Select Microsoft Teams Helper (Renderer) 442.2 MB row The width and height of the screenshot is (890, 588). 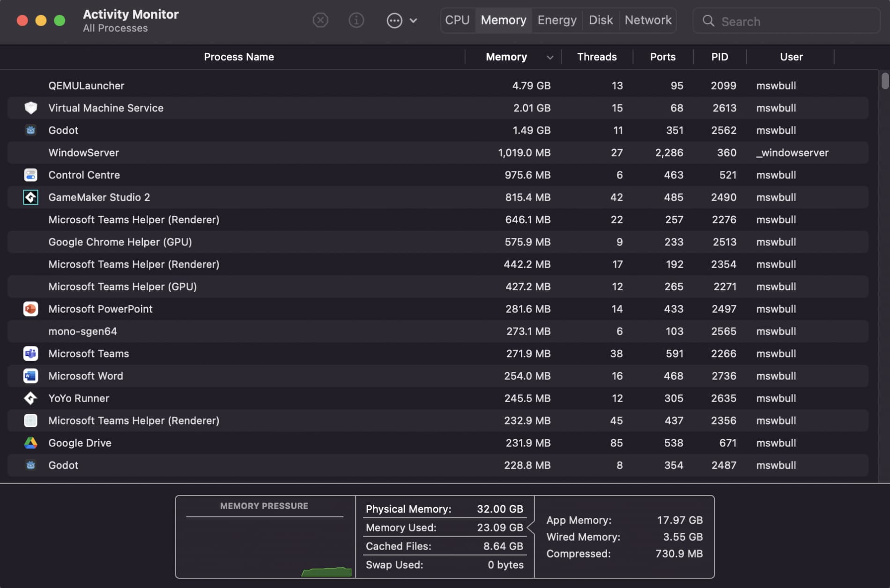tap(438, 264)
